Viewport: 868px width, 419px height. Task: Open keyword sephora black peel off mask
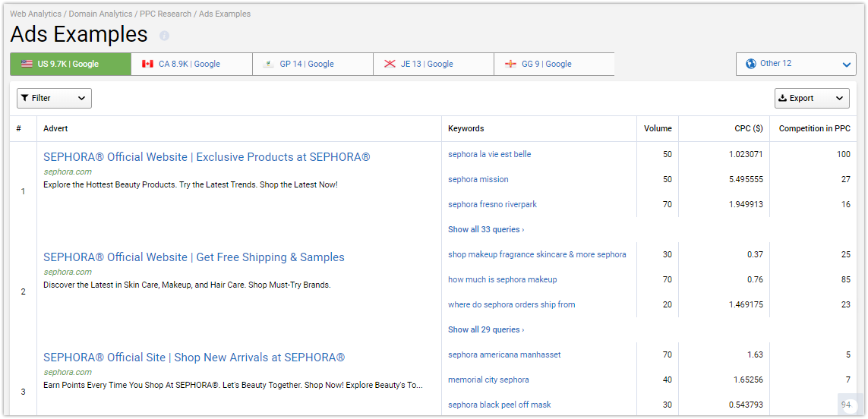click(x=500, y=405)
